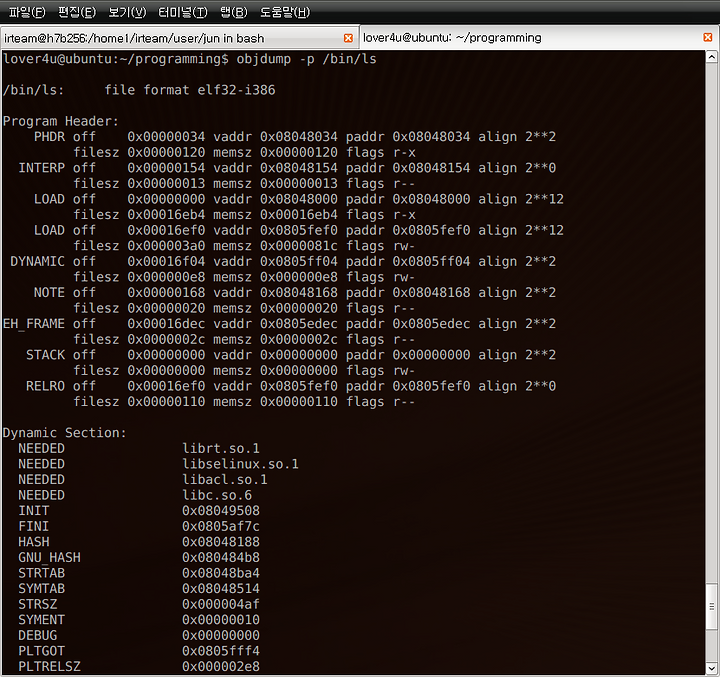Click the 'Program Header:' line
This screenshot has width=720, height=677.
[61, 121]
